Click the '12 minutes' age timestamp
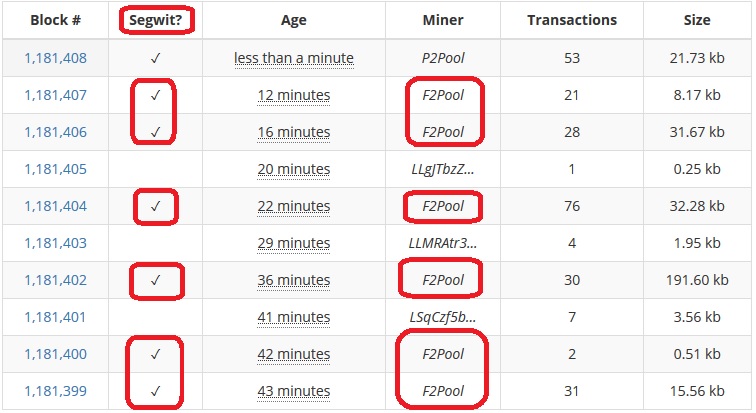Screen dimensions: 756x413 click(x=294, y=95)
